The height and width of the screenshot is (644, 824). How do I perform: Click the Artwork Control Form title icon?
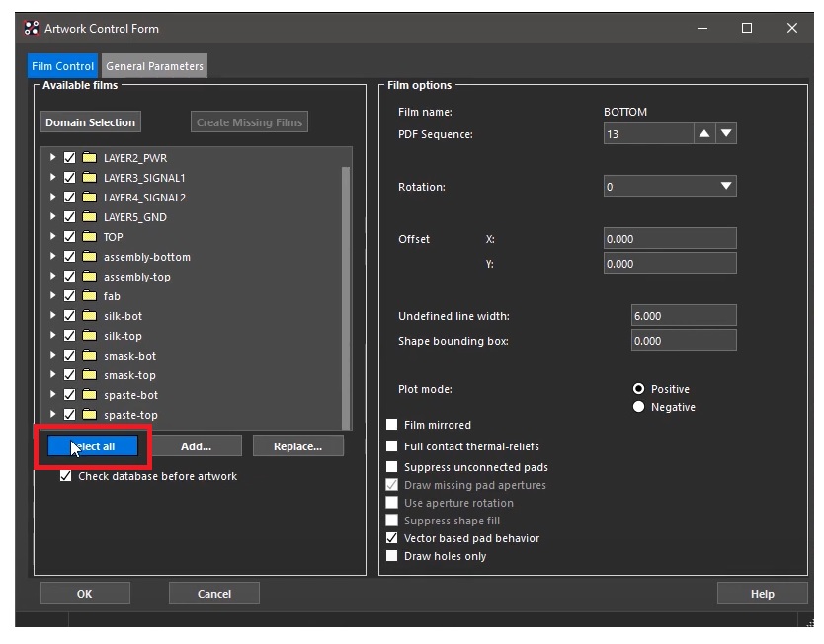click(31, 28)
